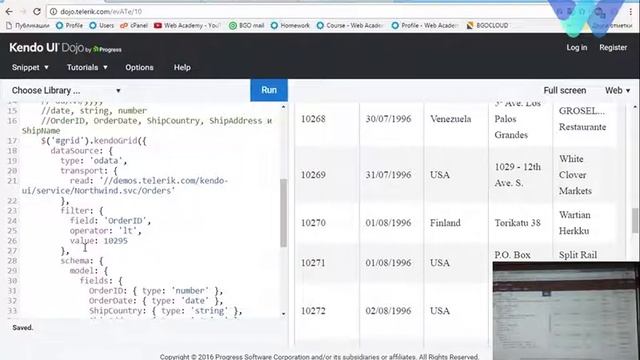This screenshot has width=640, height=360.
Task: Click the code line value: 10295
Action: click(98, 241)
